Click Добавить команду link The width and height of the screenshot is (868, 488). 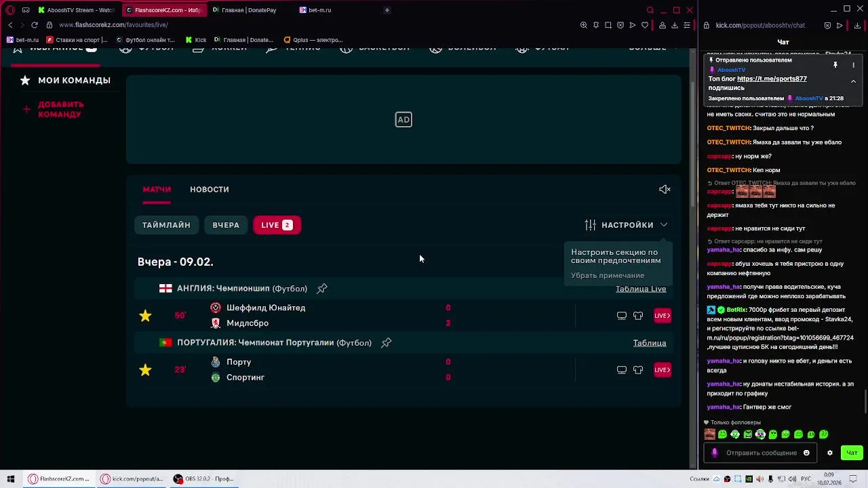61,109
